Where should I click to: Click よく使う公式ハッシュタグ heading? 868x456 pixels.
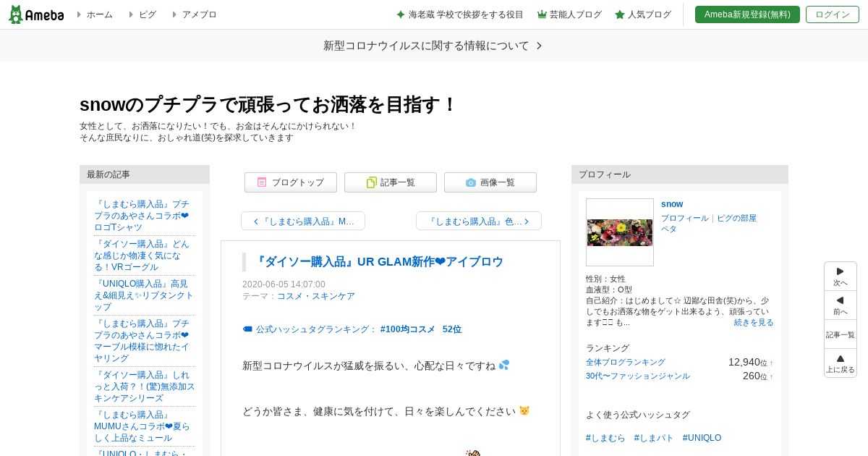tap(638, 415)
